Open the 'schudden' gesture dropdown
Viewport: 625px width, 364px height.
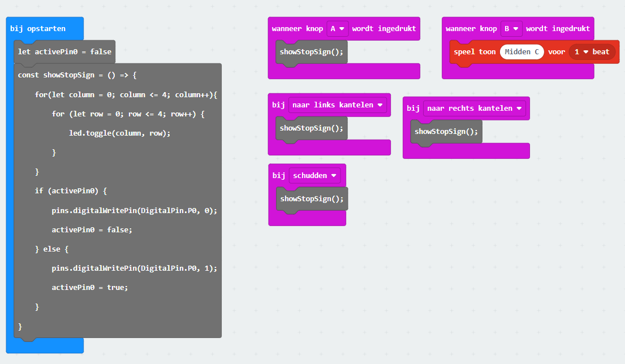315,176
